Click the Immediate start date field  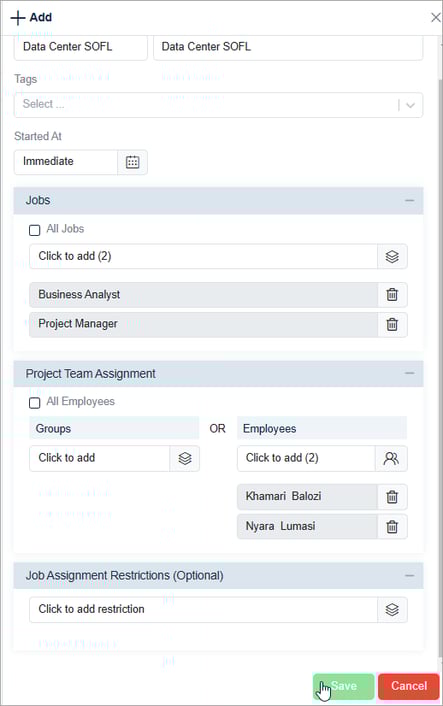[x=66, y=162]
